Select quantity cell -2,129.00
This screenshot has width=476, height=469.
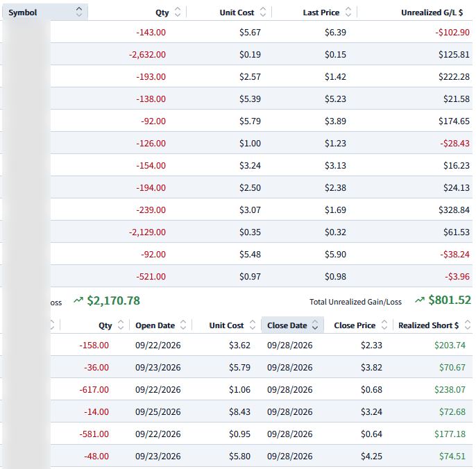pyautogui.click(x=147, y=232)
